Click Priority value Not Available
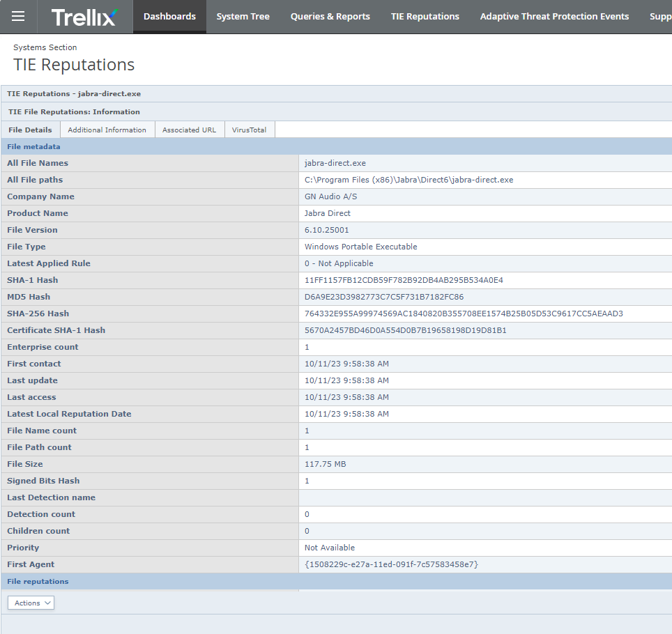Image resolution: width=672 pixels, height=634 pixels. 330,548
